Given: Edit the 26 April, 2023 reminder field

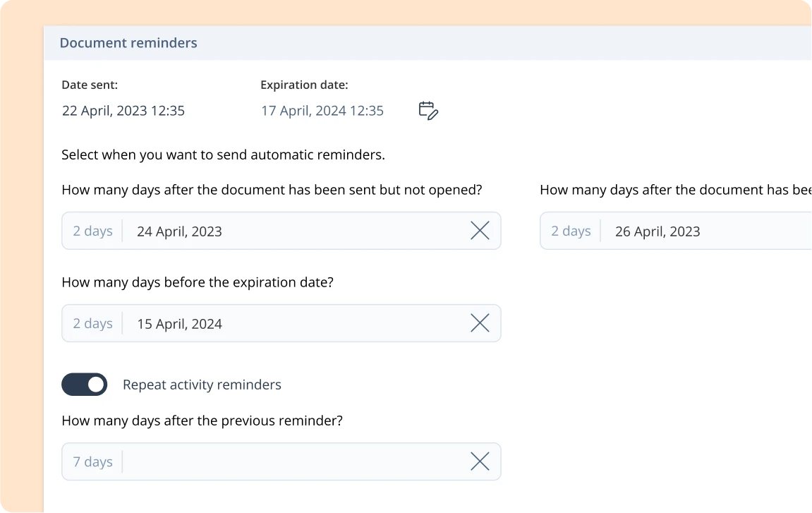Looking at the screenshot, I should point(676,231).
